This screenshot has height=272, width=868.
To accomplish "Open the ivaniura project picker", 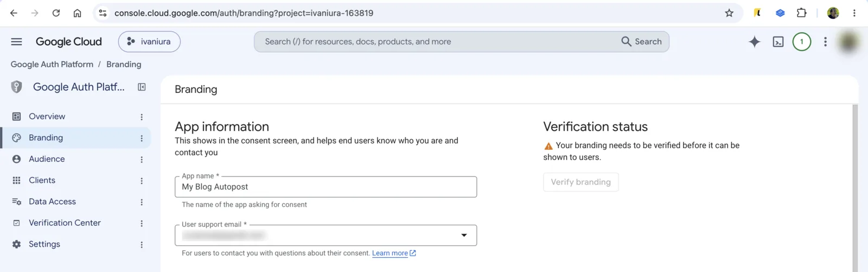I will (x=149, y=42).
